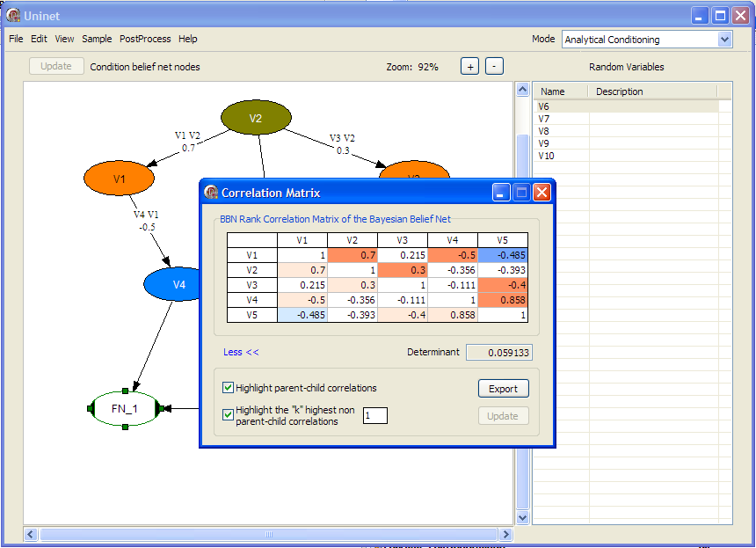The width and height of the screenshot is (756, 548).
Task: Zoom in using the plus button
Action: click(x=469, y=65)
